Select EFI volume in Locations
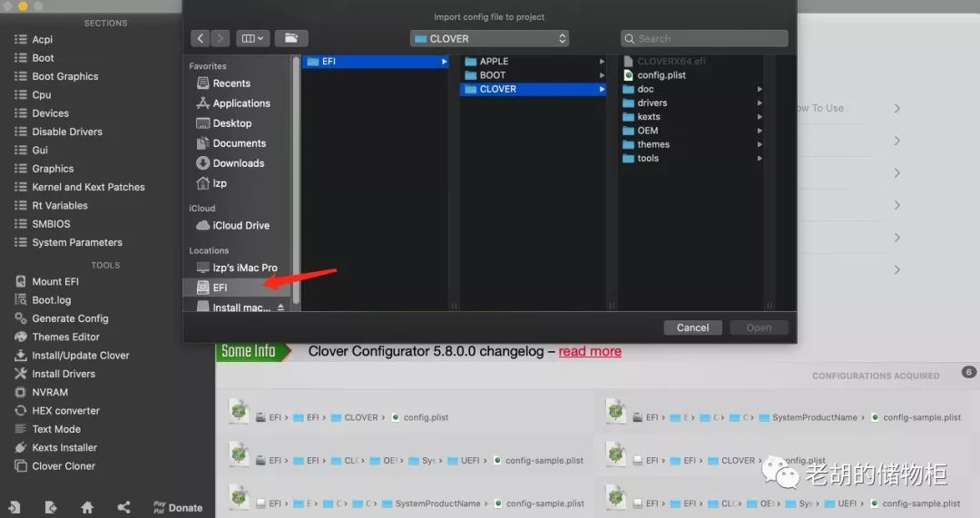Viewport: 980px width, 518px height. coord(236,288)
